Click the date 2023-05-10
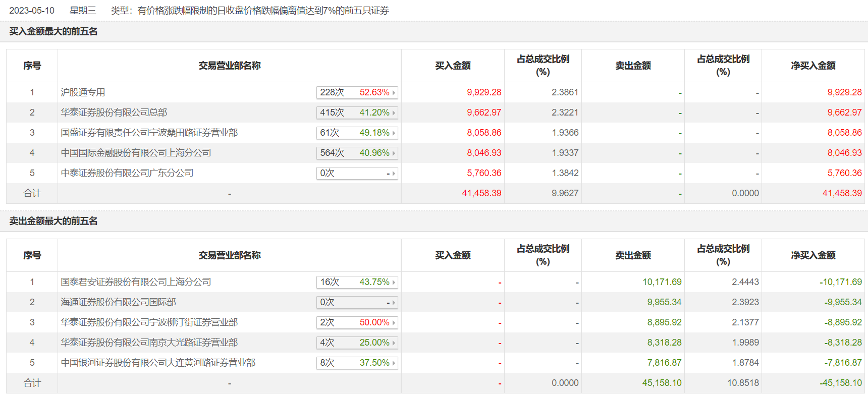This screenshot has height=396, width=868. [x=32, y=11]
